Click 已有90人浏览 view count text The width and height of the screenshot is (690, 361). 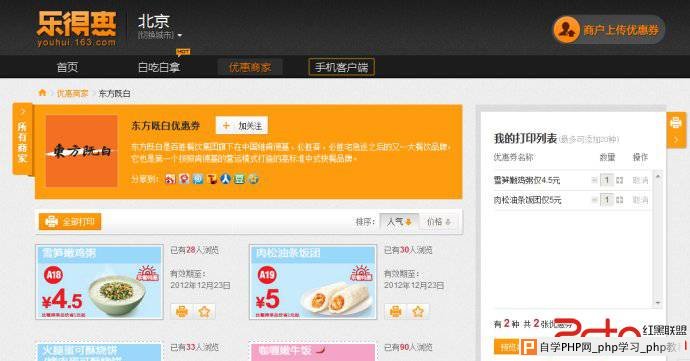click(x=408, y=347)
